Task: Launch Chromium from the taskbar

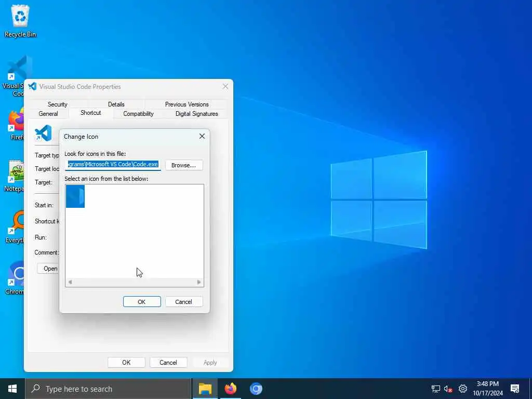Action: click(256, 389)
